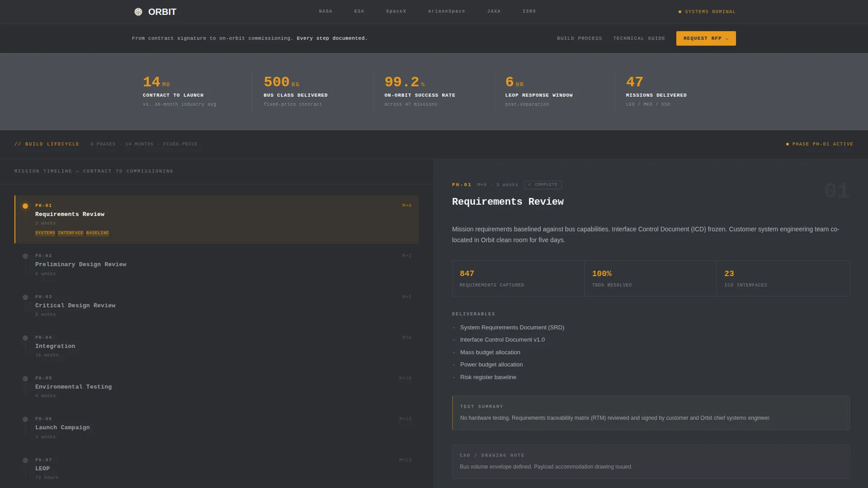Click the Complete status badge
The height and width of the screenshot is (488, 868).
pyautogui.click(x=542, y=185)
